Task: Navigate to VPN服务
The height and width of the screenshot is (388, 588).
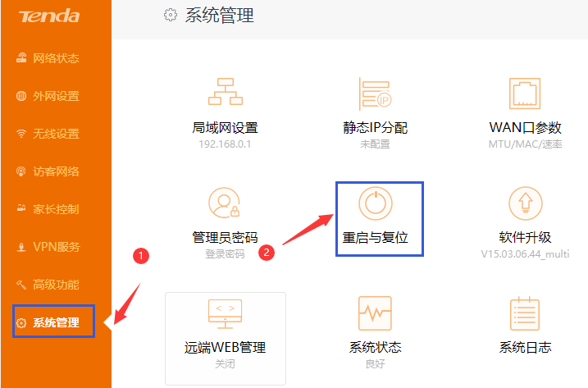Action: [57, 247]
